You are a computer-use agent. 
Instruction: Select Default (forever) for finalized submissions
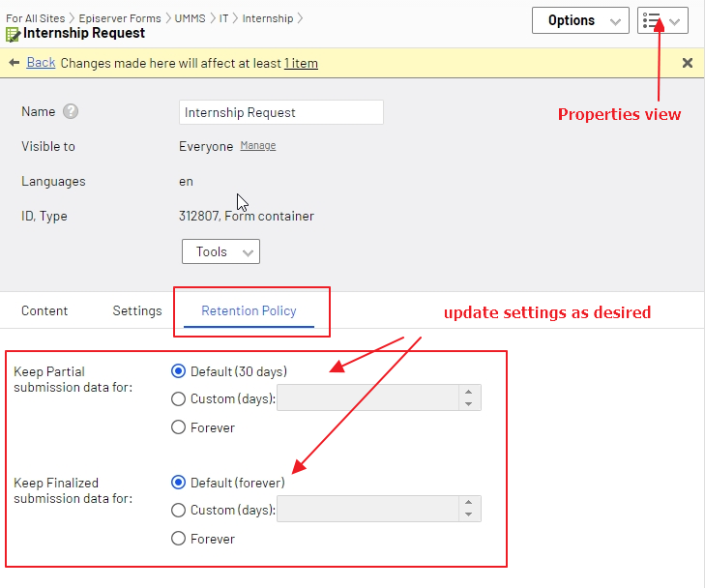point(178,483)
